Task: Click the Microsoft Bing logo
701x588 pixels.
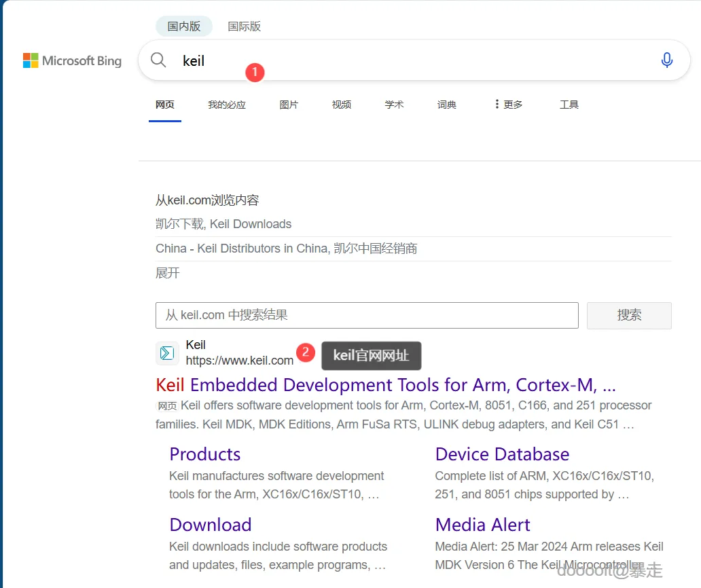Action: click(x=72, y=61)
